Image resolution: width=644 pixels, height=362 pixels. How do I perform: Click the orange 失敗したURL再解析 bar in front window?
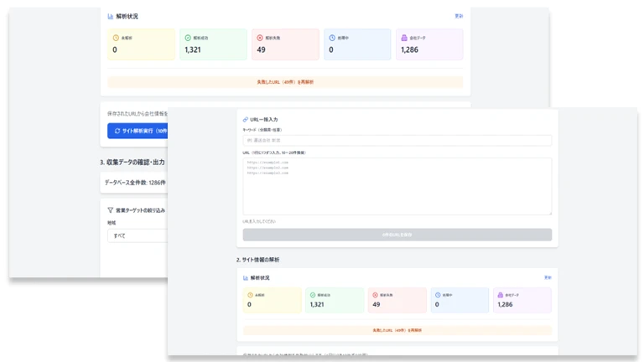tap(397, 330)
